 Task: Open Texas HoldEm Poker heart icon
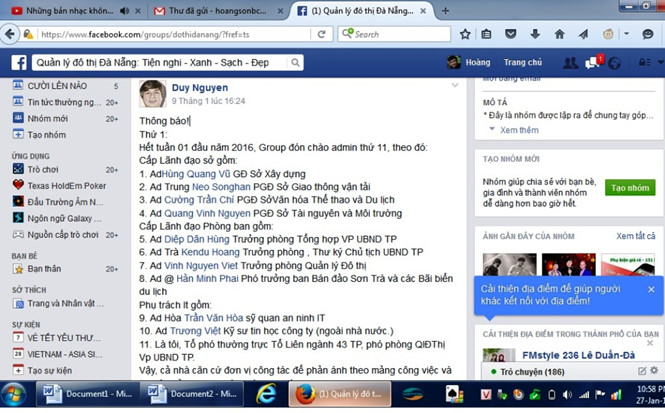tap(18, 185)
